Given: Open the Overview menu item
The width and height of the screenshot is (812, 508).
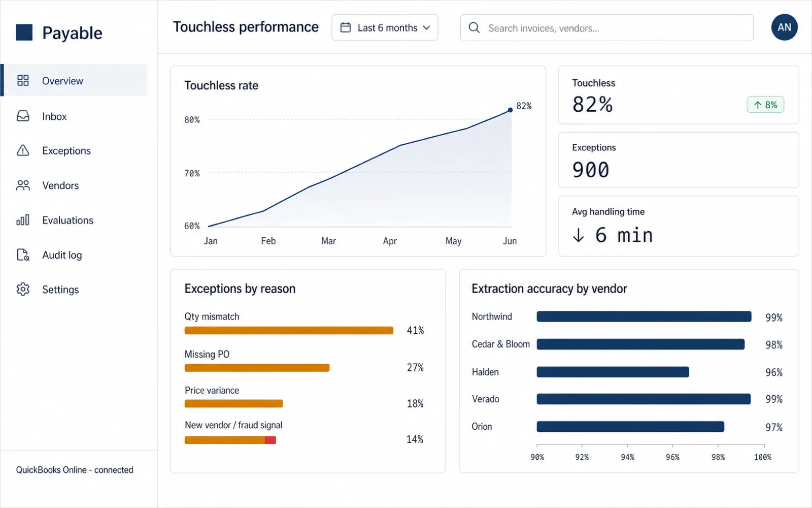Looking at the screenshot, I should tap(74, 80).
